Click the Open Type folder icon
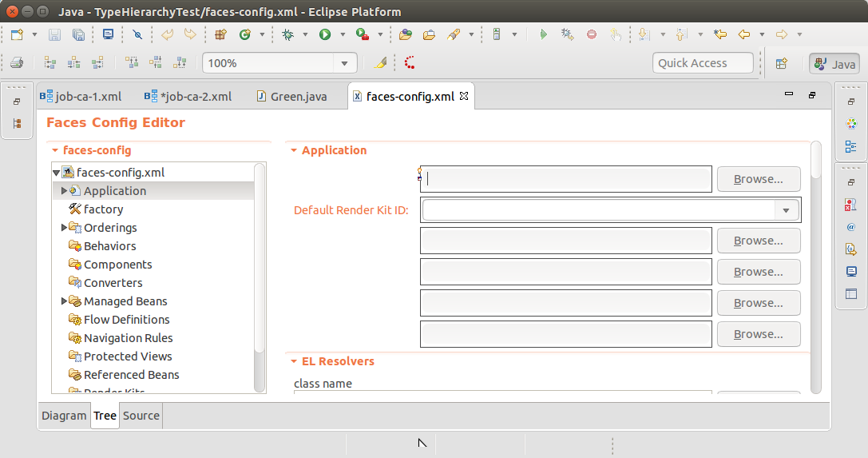Screen dimensions: 868x458 coord(405,34)
